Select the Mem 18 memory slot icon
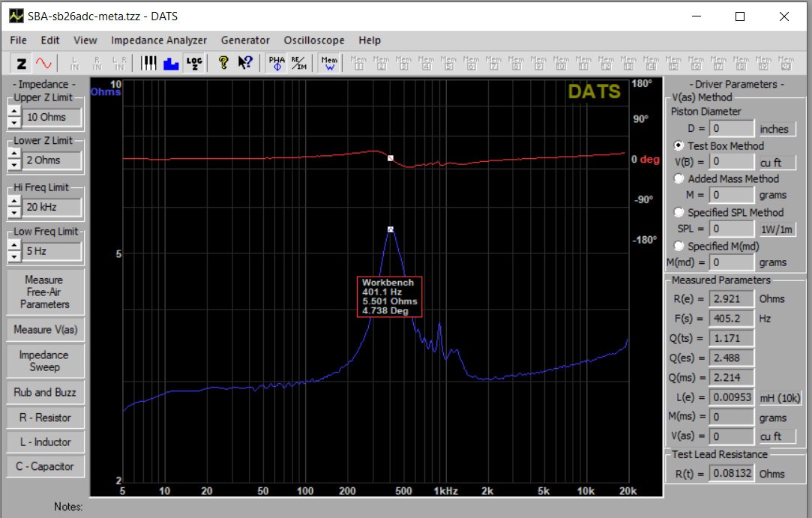Image resolution: width=812 pixels, height=518 pixels. click(x=741, y=63)
